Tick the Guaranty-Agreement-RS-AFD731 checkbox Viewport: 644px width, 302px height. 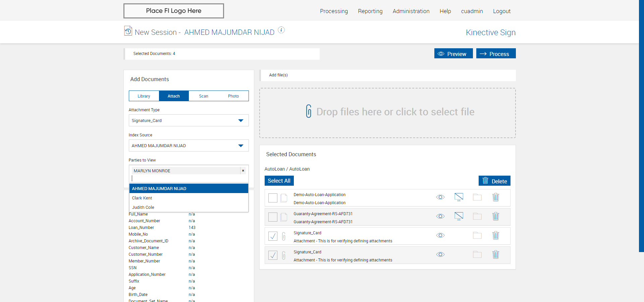coord(273,217)
